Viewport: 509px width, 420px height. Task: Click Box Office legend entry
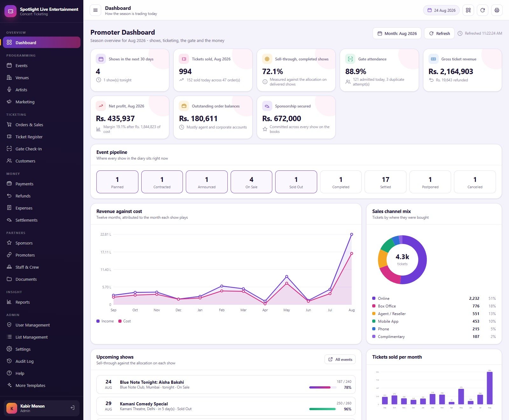[x=434, y=306]
